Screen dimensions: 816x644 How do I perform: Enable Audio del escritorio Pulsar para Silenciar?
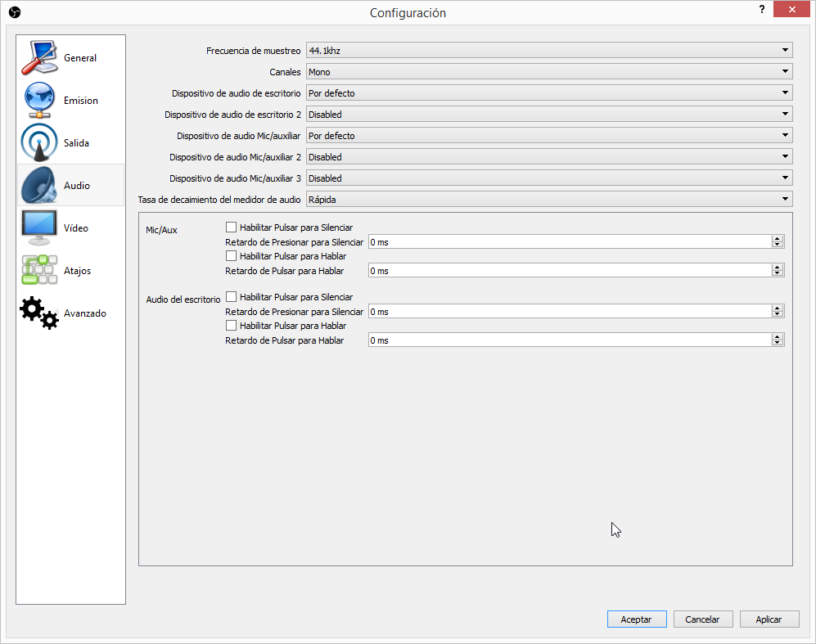coord(231,297)
